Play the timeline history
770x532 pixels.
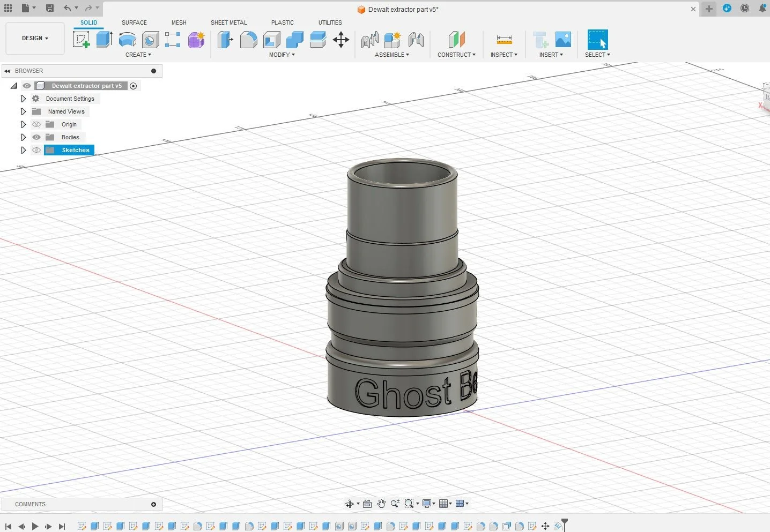click(35, 527)
